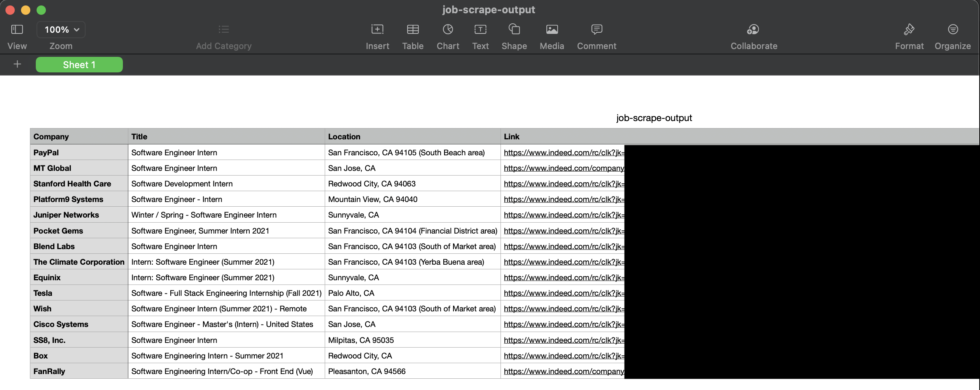Select the Link header cell
This screenshot has width=980, height=390.
click(740, 137)
